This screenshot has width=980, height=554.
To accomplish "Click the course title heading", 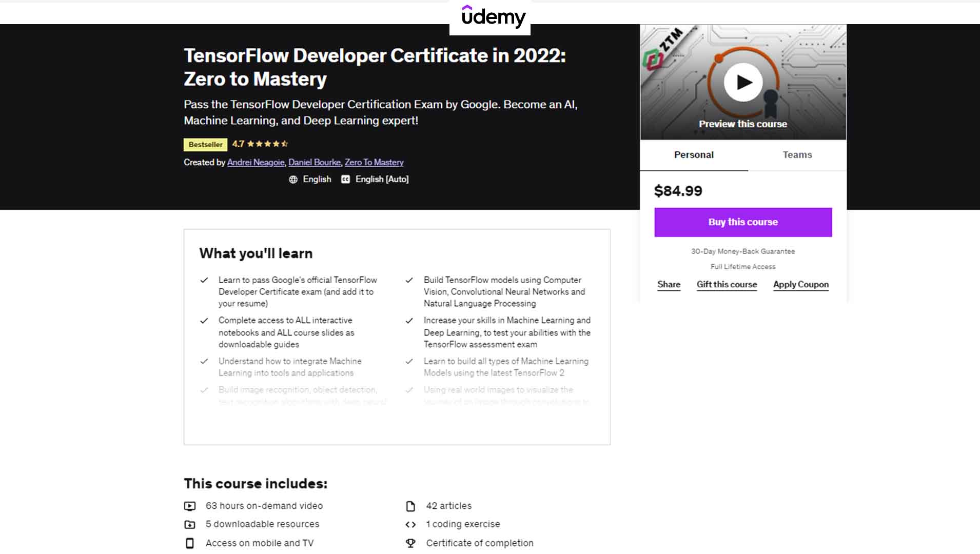I will (375, 67).
